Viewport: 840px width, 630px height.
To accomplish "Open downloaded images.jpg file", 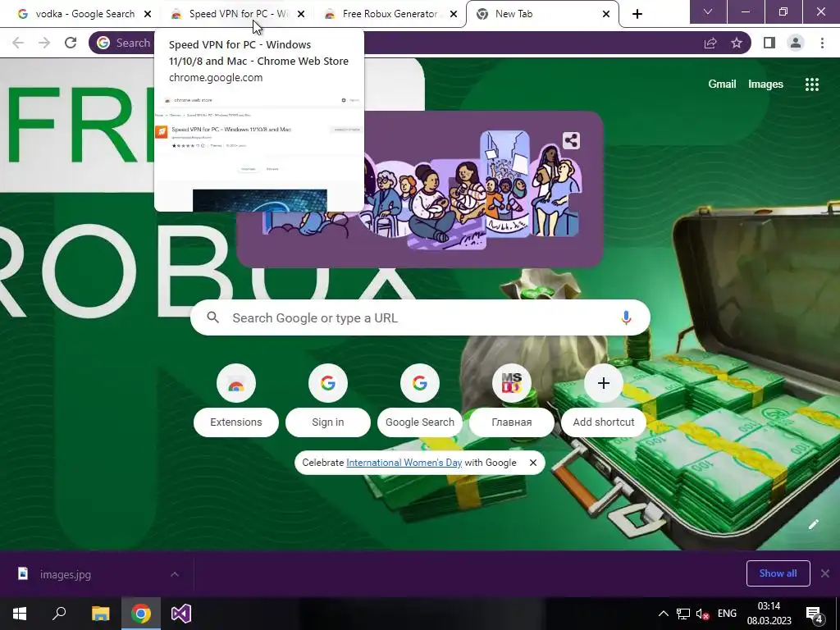I will pyautogui.click(x=66, y=574).
